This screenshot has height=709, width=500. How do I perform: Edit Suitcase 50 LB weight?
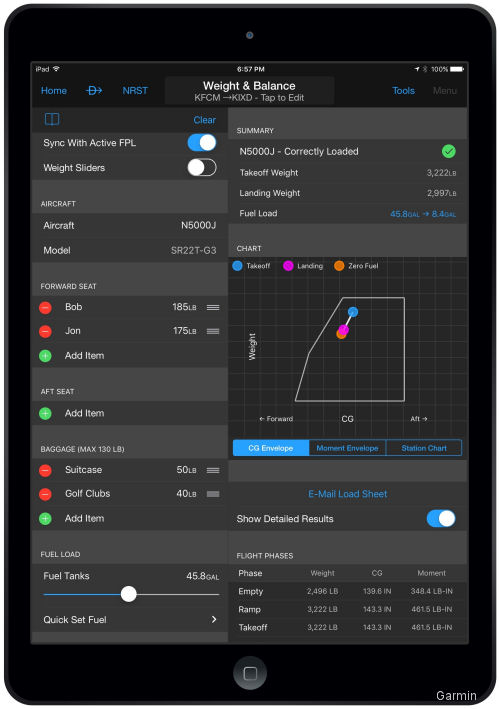(187, 470)
